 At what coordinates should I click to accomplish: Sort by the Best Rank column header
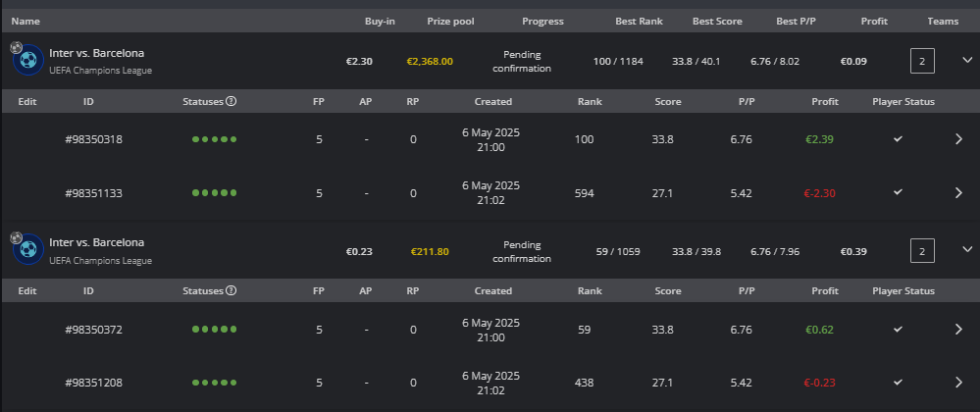pos(639,22)
